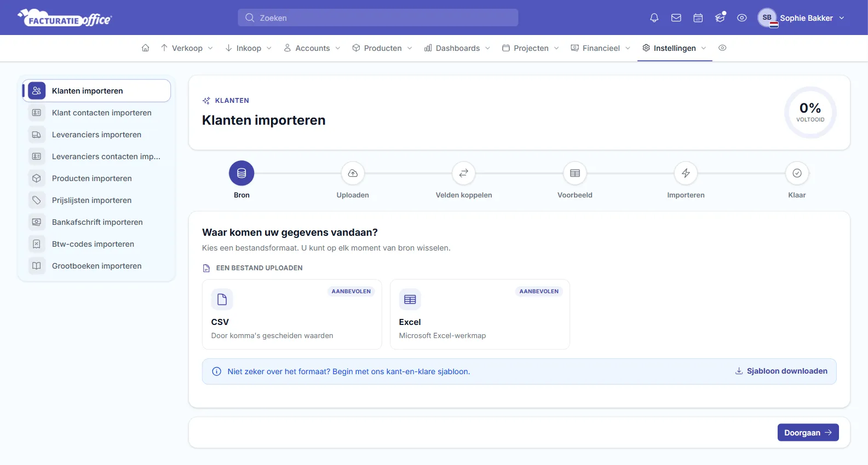Click the Importeren lightning step icon
The height and width of the screenshot is (465, 868).
(x=686, y=173)
